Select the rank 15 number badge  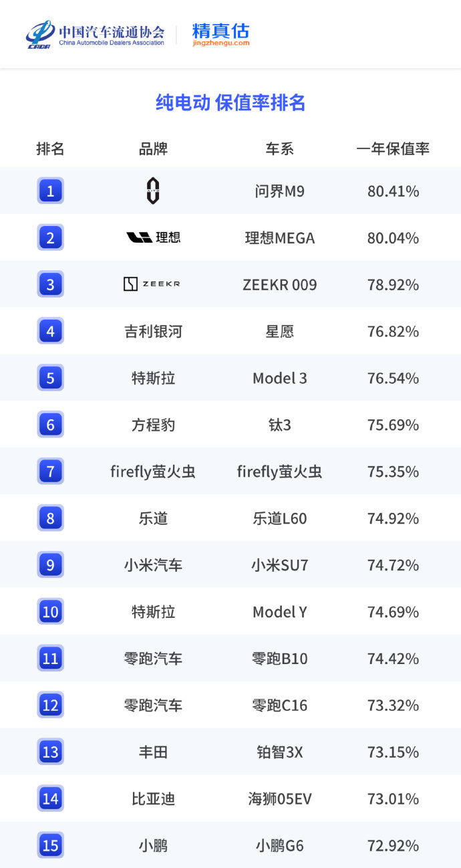click(x=51, y=845)
